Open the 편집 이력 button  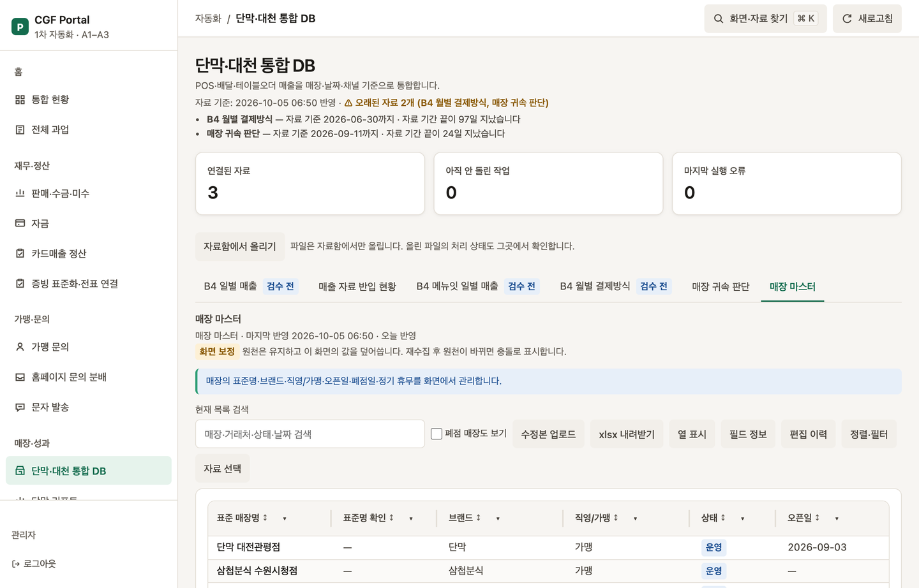tap(809, 434)
